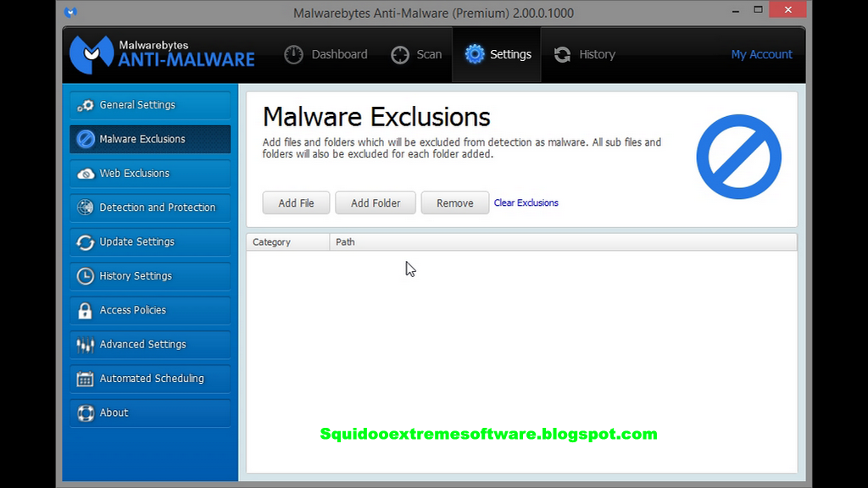The image size is (868, 488).
Task: Open General Settings in the sidebar
Action: click(x=150, y=105)
